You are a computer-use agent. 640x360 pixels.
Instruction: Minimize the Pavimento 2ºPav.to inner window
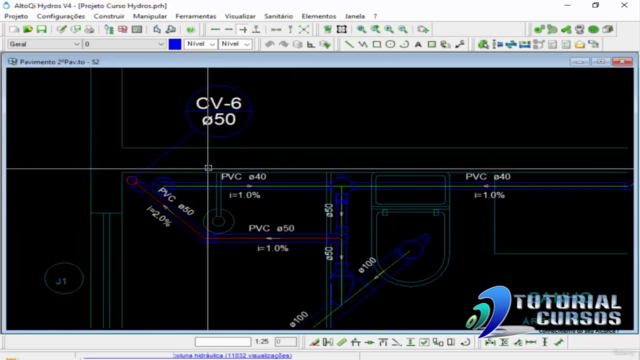pos(579,62)
